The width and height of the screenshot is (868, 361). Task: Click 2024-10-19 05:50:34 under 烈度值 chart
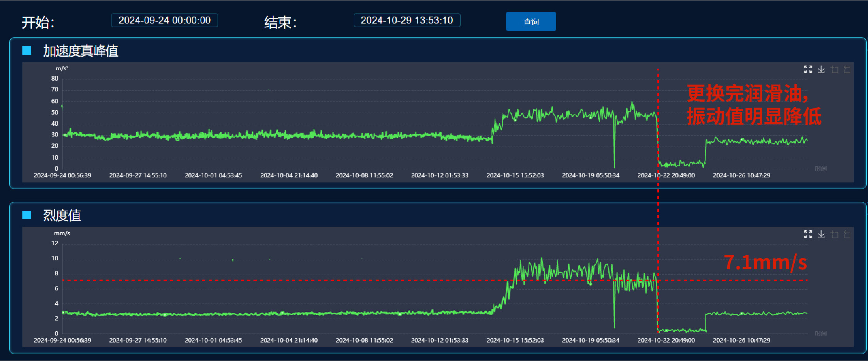click(591, 340)
